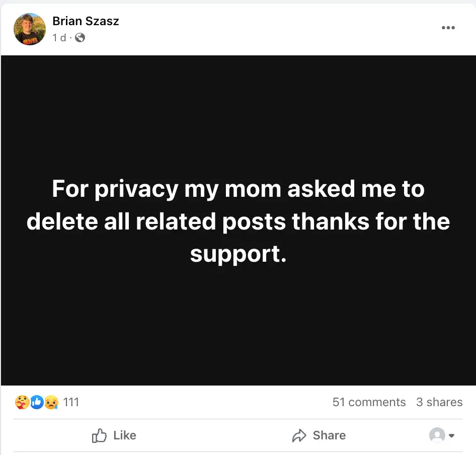Screen dimensions: 476x455
Task: Click the word "support." in the post
Action: (238, 254)
